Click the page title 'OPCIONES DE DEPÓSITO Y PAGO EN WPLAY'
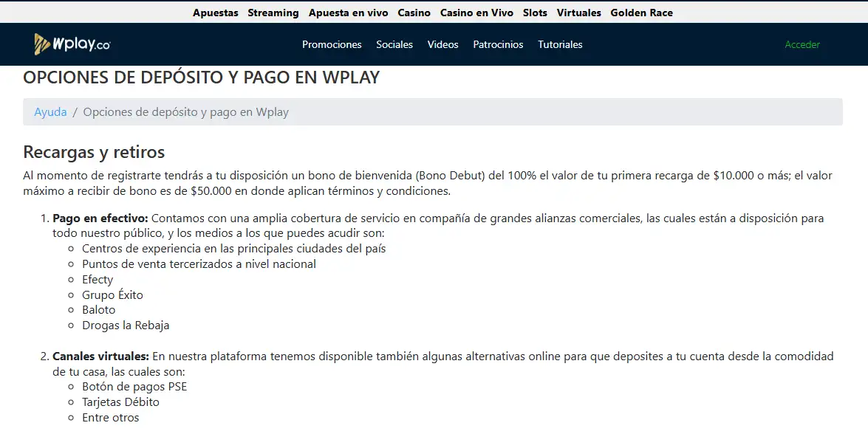 (202, 77)
